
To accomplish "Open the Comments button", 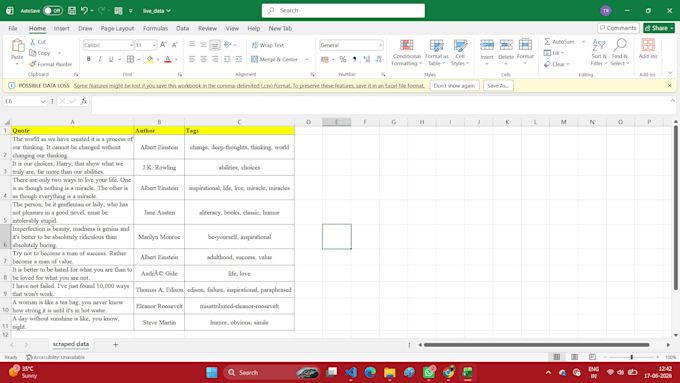I will (x=618, y=28).
